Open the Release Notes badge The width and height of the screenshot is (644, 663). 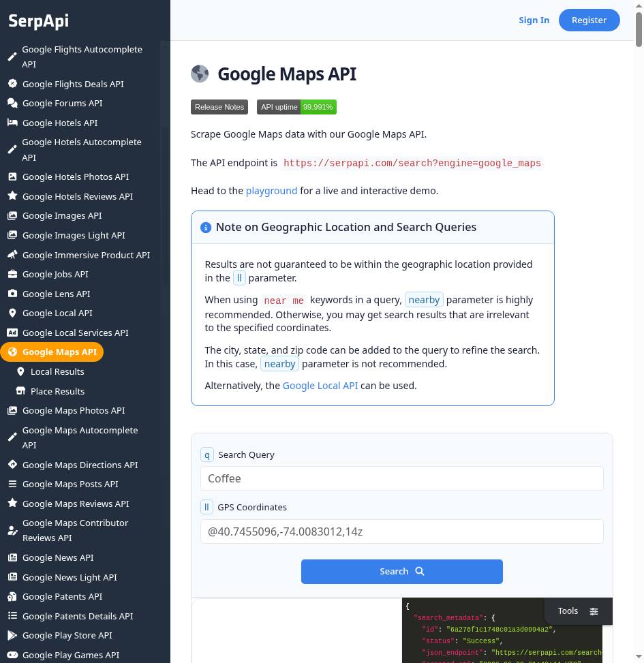219,107
